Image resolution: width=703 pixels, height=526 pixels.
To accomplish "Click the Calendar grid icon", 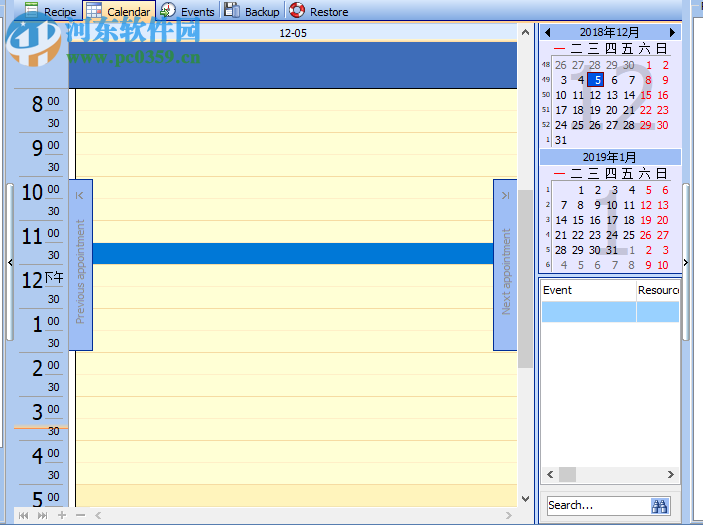I will click(94, 10).
